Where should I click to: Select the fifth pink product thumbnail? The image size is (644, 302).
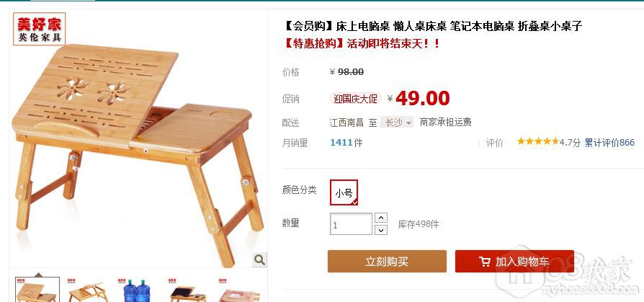tap(239, 290)
